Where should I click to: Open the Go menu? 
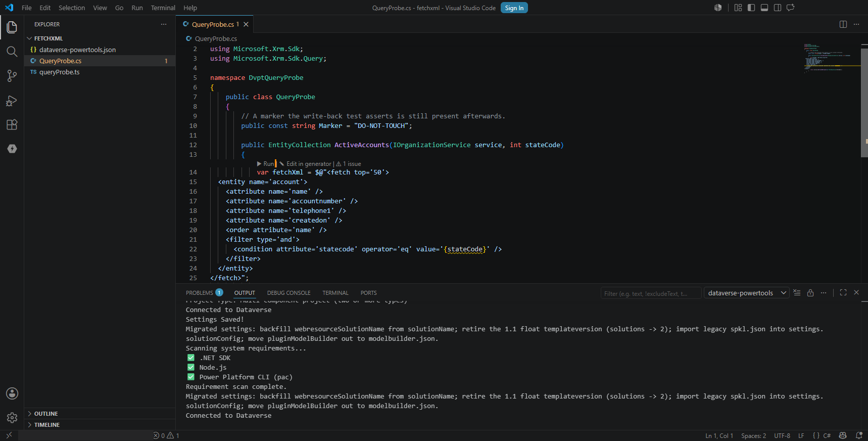tap(119, 8)
